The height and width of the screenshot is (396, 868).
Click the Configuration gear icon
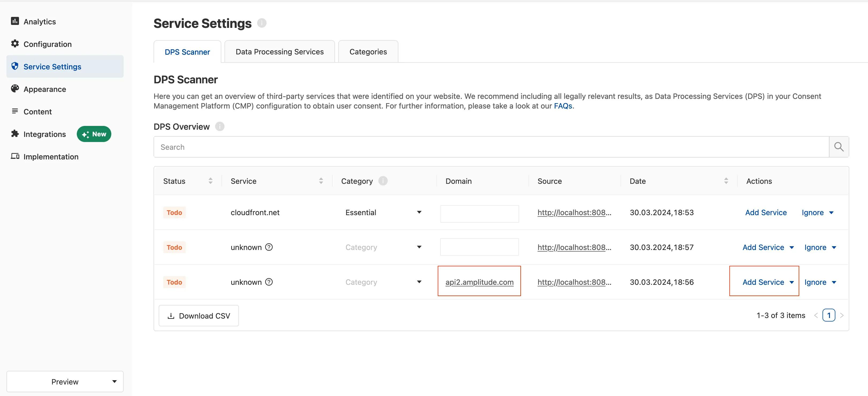15,43
